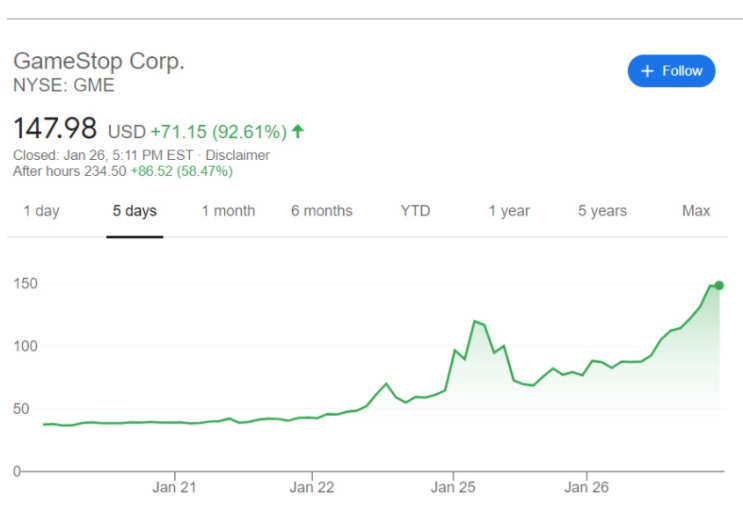Click the 147.98 price value
The height and width of the screenshot is (509, 743).
coord(55,128)
